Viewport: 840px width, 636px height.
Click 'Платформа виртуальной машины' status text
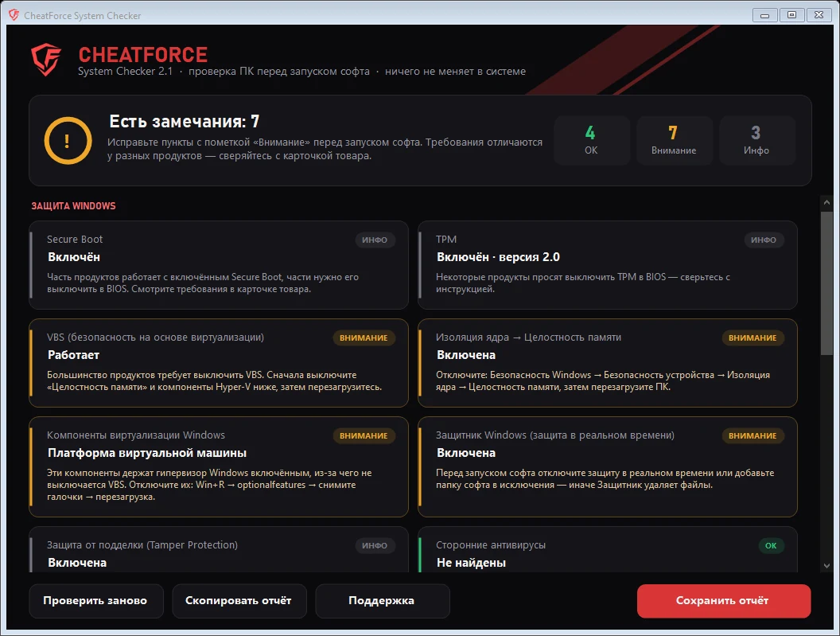coord(147,453)
